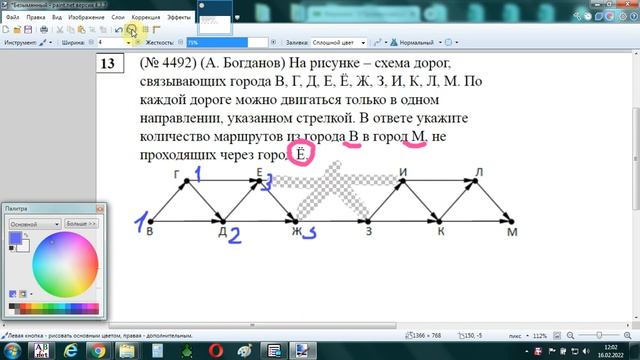
Task: Click the Crop to selection icon
Action: 92,29
